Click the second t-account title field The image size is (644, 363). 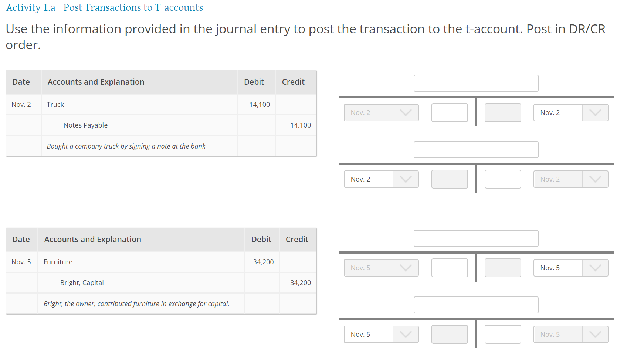[x=476, y=150]
